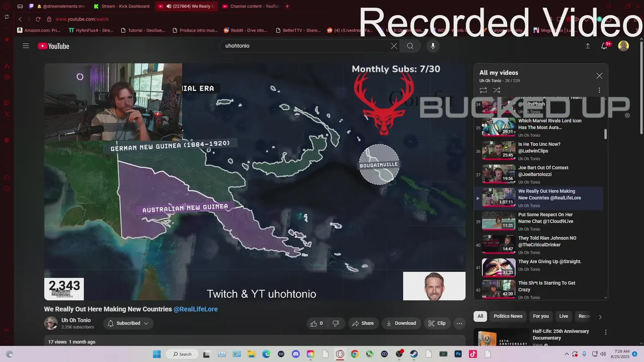
Task: Open a new browser tab
Action: click(287, 6)
